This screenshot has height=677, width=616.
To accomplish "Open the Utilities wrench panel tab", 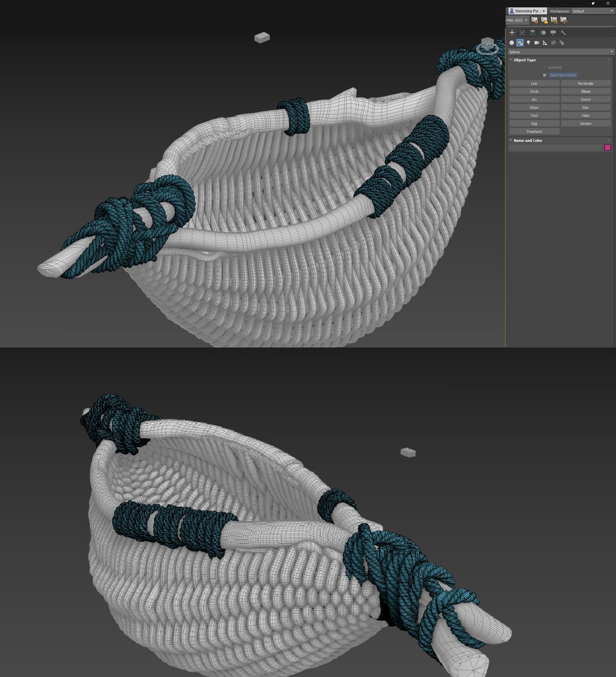I will pos(563,33).
